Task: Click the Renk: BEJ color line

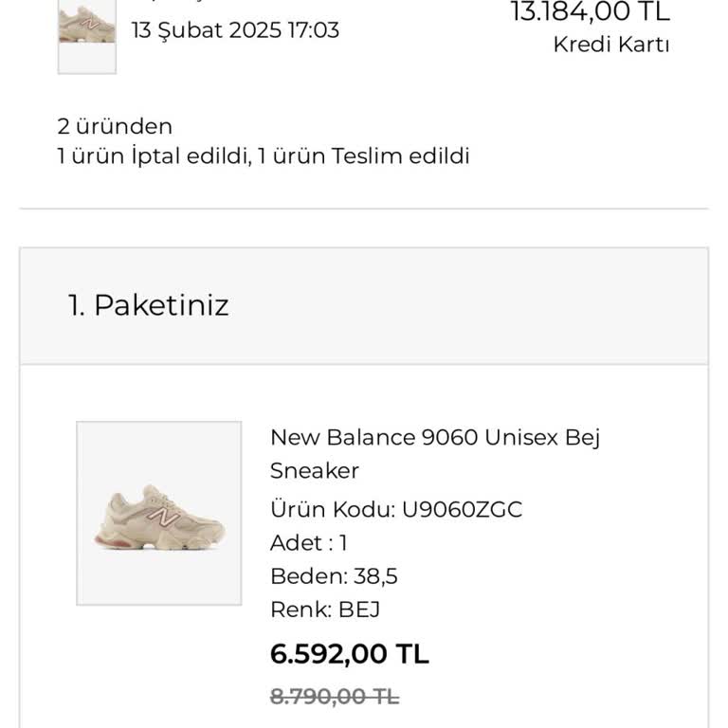Action: pos(325,610)
